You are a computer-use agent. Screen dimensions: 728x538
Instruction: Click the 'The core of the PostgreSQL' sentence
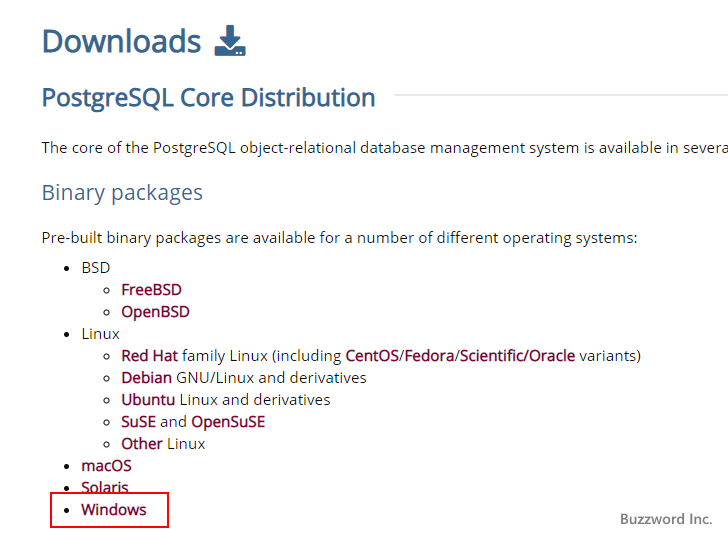(x=385, y=148)
